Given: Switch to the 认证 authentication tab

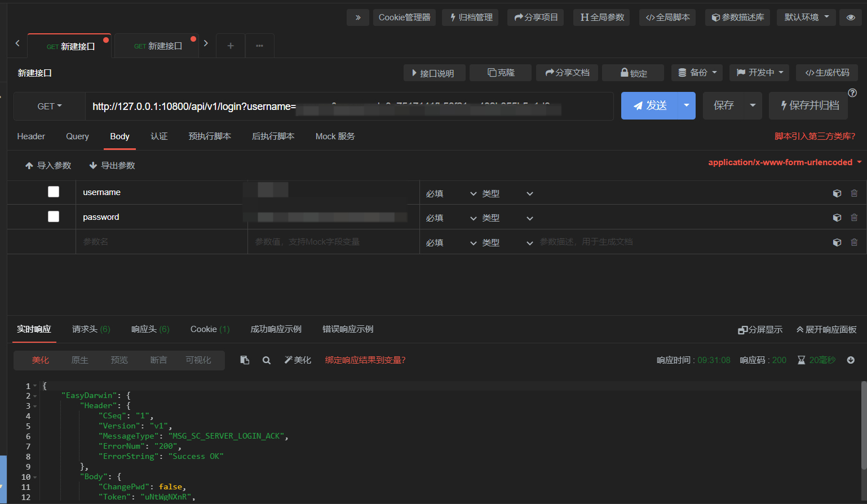Looking at the screenshot, I should (x=159, y=136).
